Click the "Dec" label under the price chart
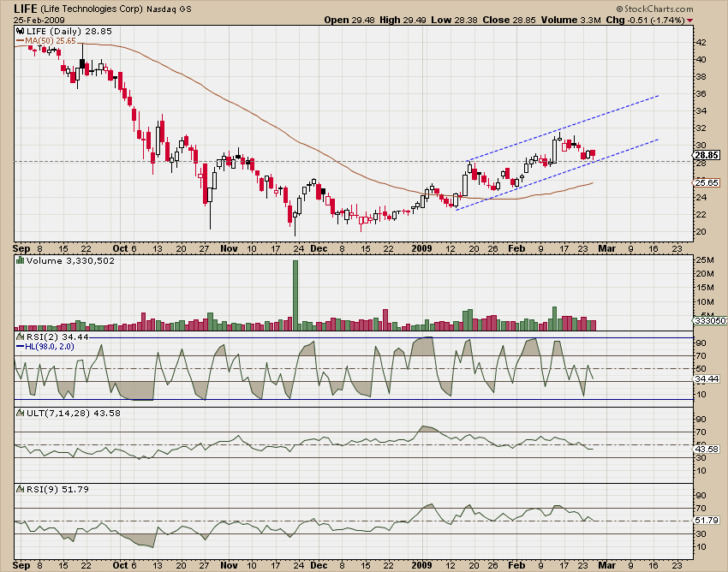The width and height of the screenshot is (728, 572). point(319,248)
